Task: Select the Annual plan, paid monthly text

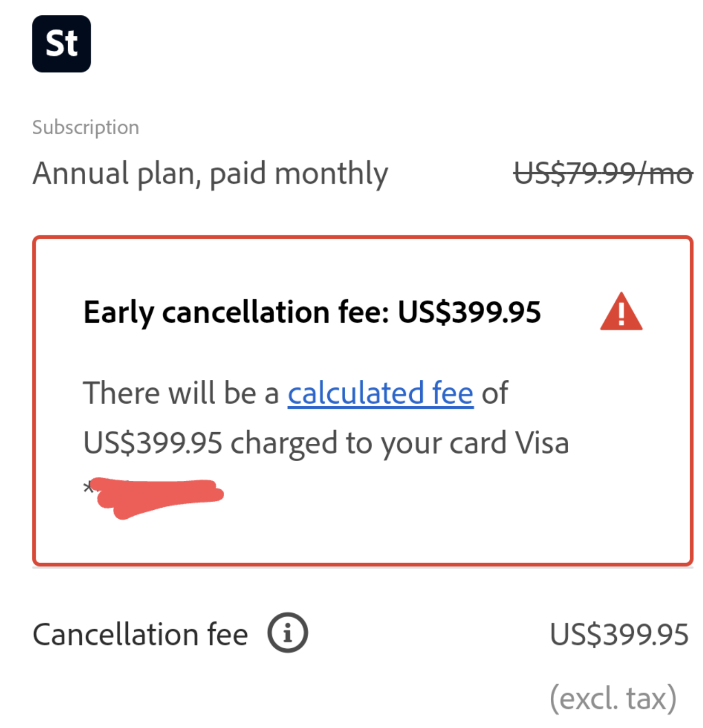Action: click(210, 174)
